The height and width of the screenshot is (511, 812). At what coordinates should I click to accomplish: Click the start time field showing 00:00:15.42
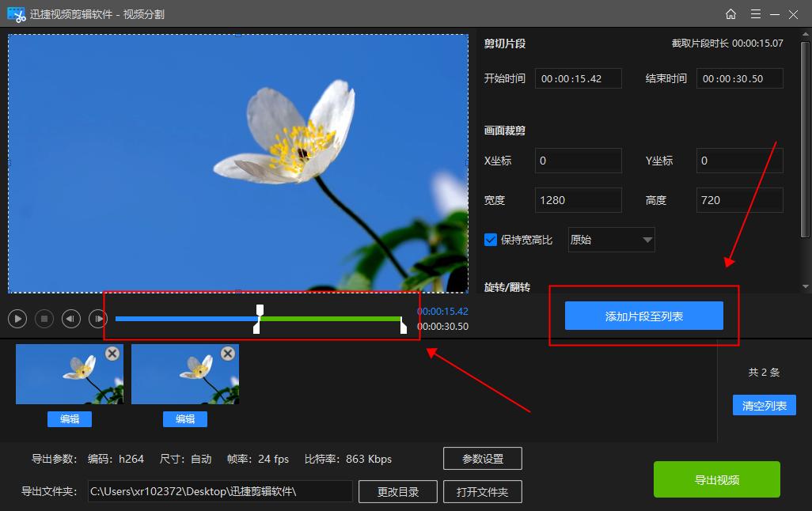point(577,78)
